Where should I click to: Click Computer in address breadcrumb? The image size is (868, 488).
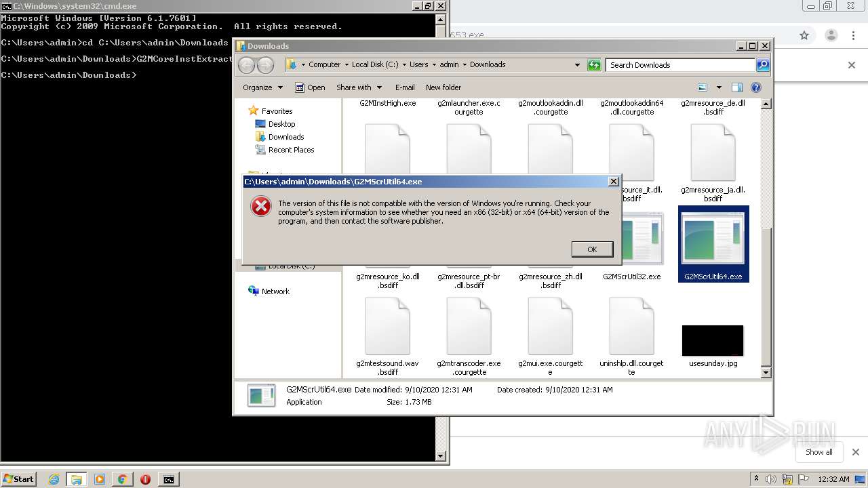[324, 65]
